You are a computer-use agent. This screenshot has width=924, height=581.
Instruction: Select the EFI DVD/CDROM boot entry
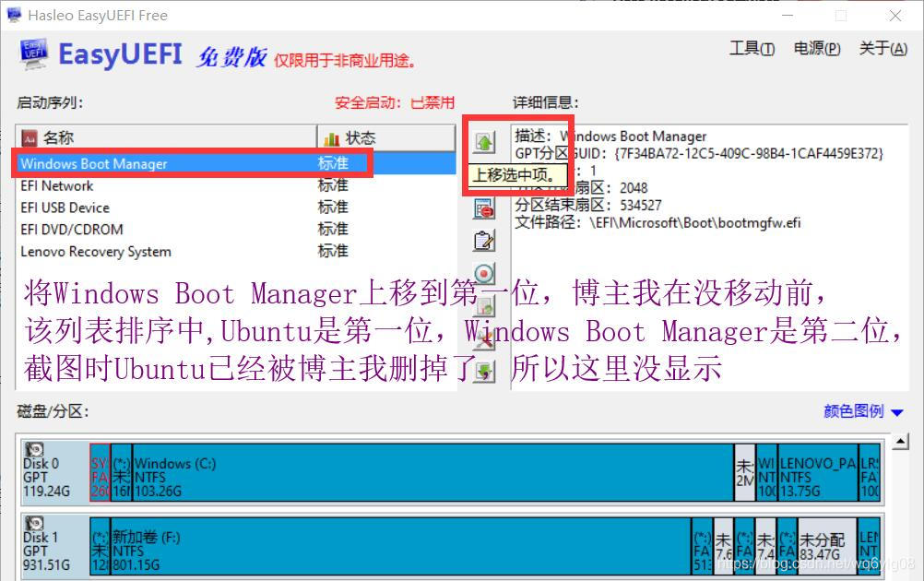pyautogui.click(x=236, y=230)
